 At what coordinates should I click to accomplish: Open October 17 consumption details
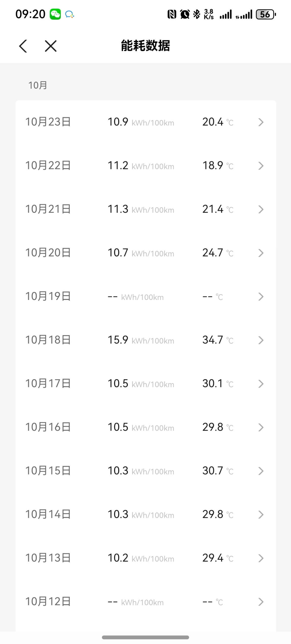point(146,384)
